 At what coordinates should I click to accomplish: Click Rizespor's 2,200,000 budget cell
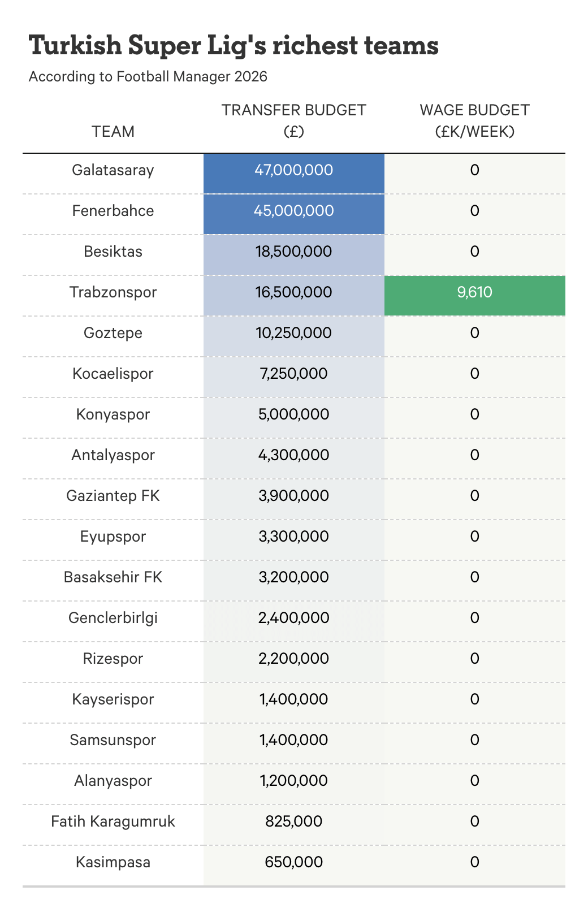293,659
